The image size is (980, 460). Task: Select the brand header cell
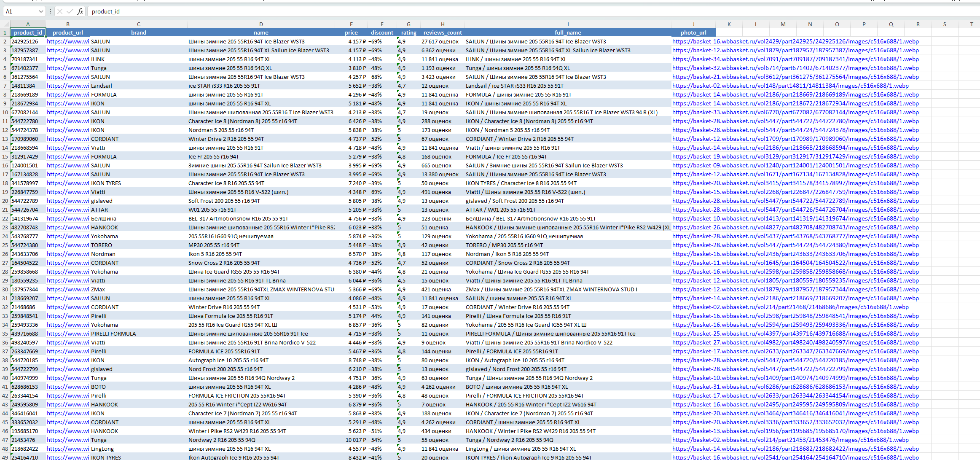pos(138,32)
